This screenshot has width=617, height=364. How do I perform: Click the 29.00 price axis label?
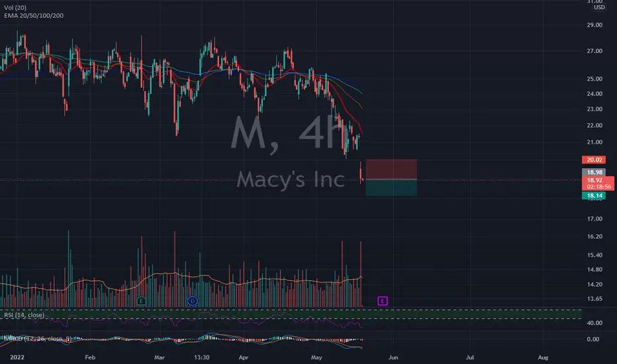pyautogui.click(x=594, y=24)
